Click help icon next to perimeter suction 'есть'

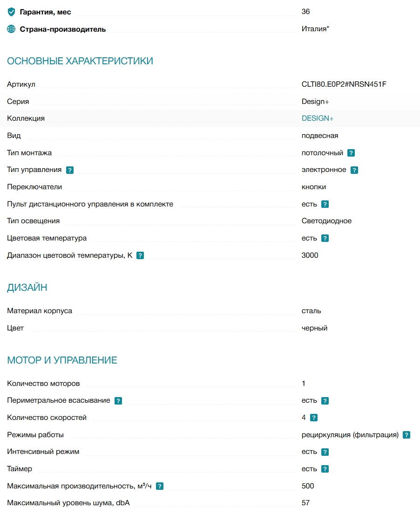pyautogui.click(x=325, y=401)
